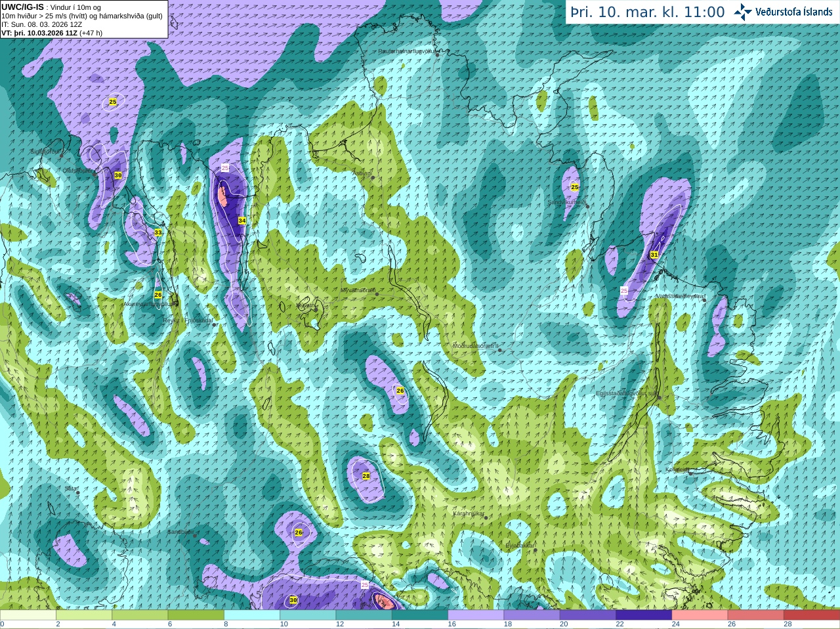
Task: Click the UWC/IG-IS model title
Action: pyautogui.click(x=22, y=7)
